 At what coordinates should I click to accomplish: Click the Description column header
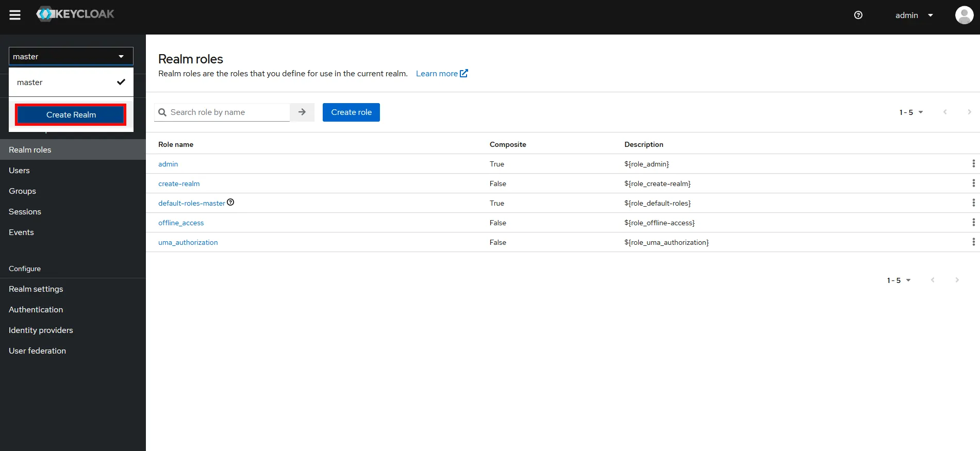click(x=644, y=144)
